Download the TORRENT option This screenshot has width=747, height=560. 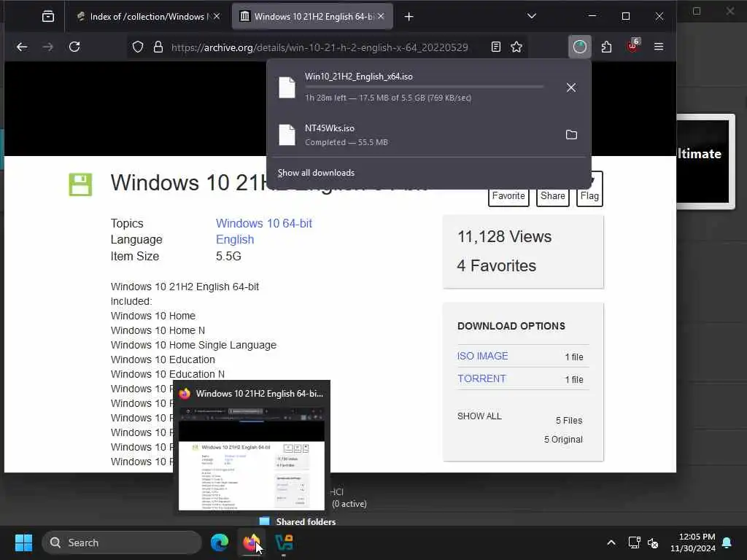coord(481,378)
